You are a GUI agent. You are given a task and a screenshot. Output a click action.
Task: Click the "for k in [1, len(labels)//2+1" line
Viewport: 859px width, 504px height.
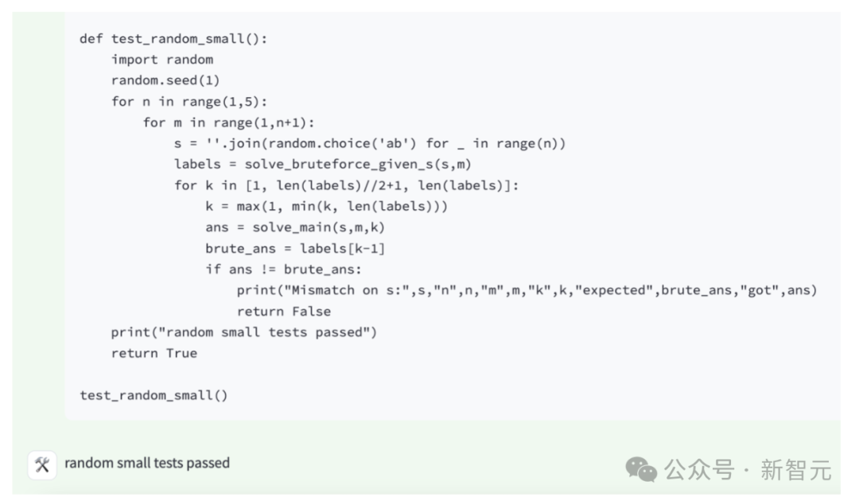pyautogui.click(x=346, y=186)
